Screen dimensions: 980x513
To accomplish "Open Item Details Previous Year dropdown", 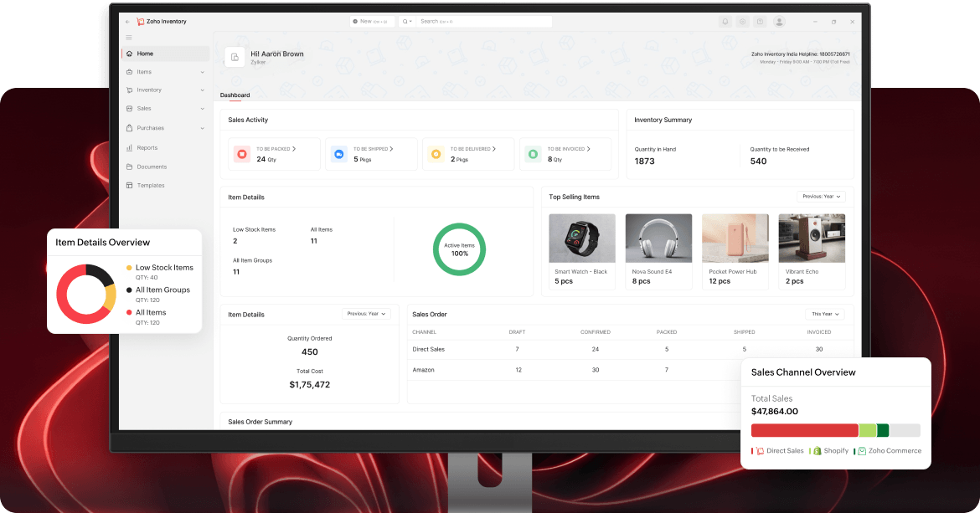I will click(366, 314).
